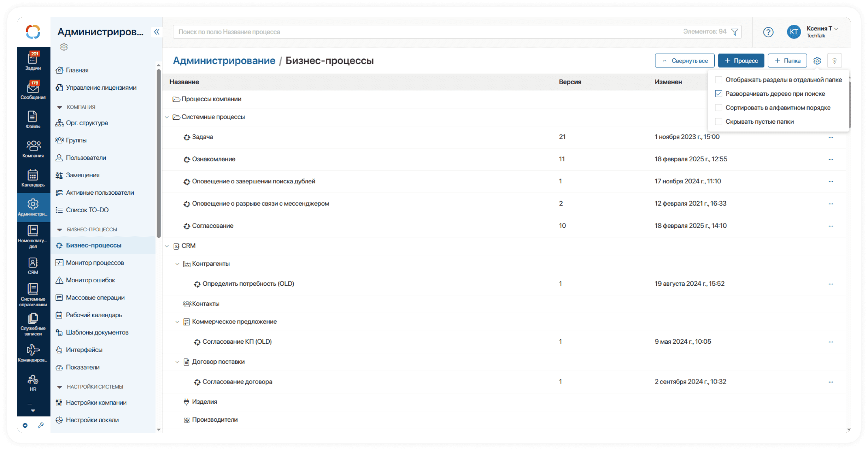The height and width of the screenshot is (450, 868).
Task: Enable Скрывать пустые папки checkbox
Action: coord(719,122)
